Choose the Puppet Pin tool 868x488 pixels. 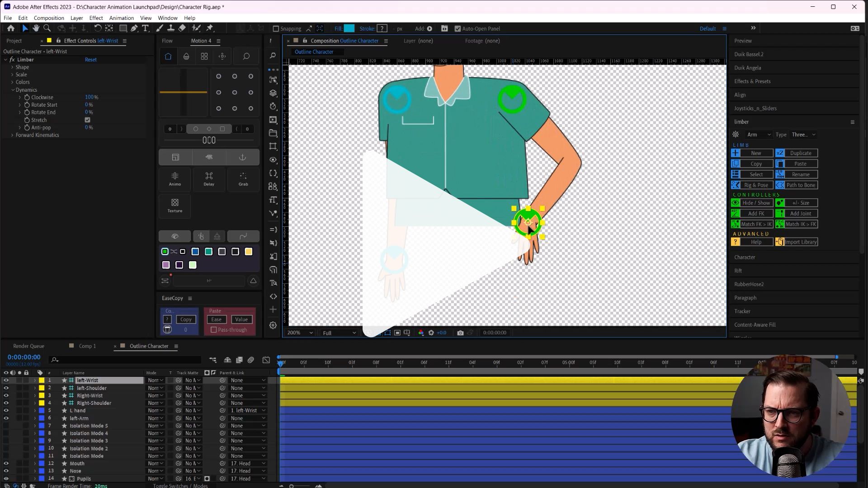210,28
